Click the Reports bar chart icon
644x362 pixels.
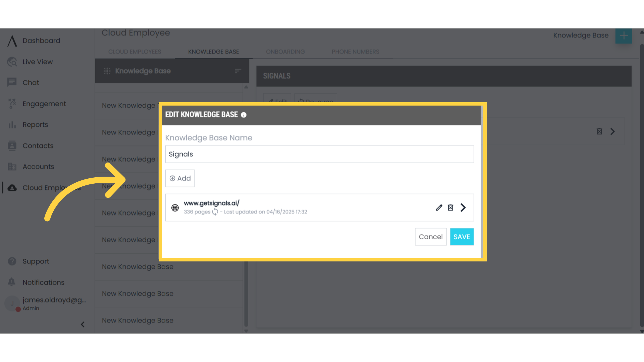(12, 125)
